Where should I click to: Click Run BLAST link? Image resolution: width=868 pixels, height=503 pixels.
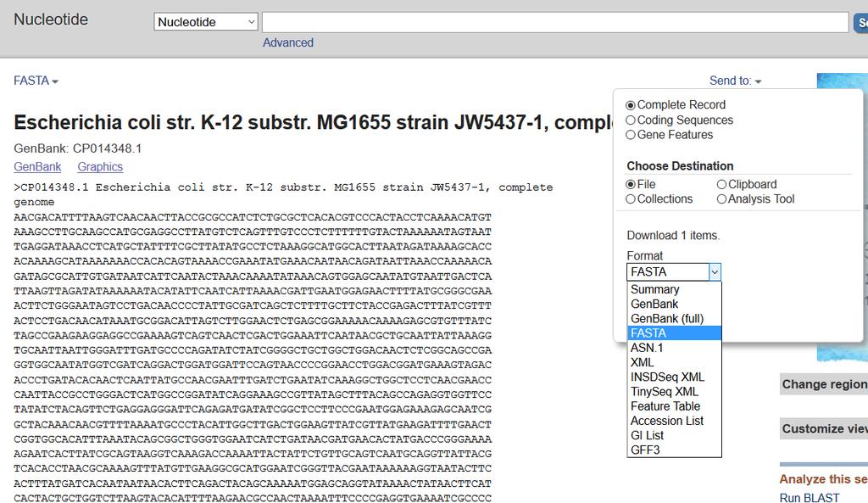[x=810, y=497]
